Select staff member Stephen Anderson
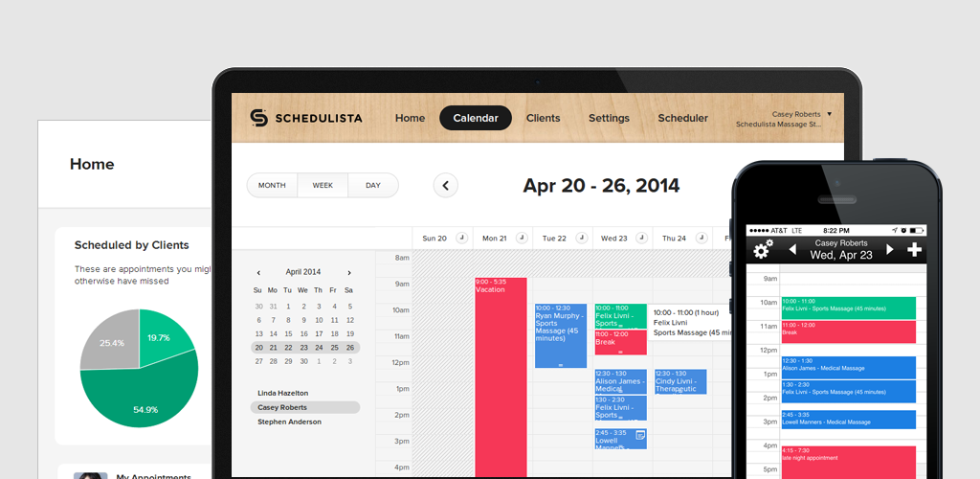This screenshot has height=479, width=980. coord(289,422)
